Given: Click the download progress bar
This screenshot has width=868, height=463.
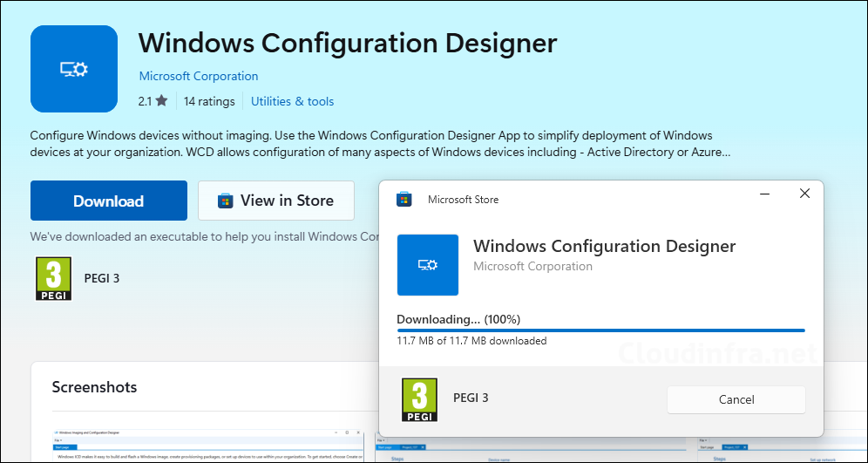Looking at the screenshot, I should pos(600,330).
